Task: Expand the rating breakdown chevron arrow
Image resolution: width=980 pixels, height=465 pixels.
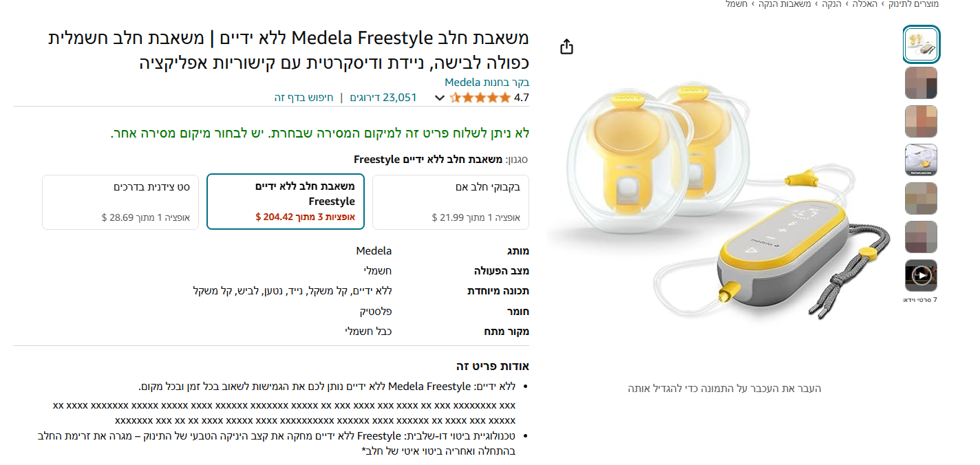Action: [x=440, y=98]
